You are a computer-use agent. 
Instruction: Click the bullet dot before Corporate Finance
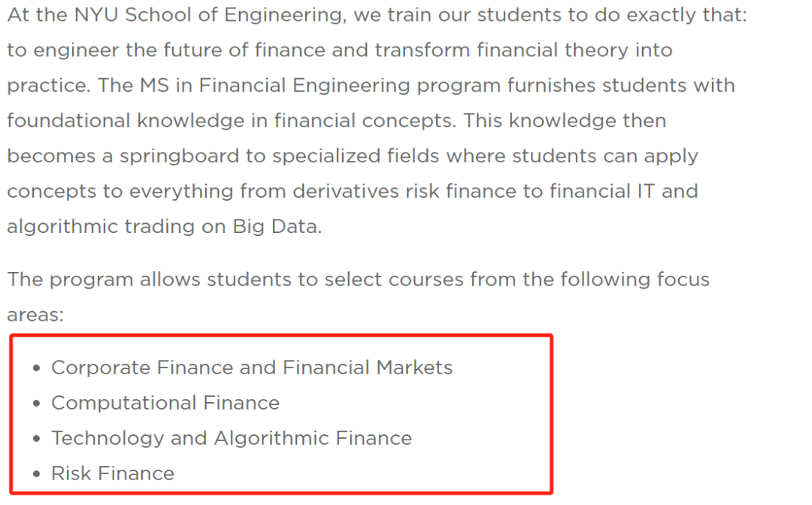pyautogui.click(x=36, y=368)
